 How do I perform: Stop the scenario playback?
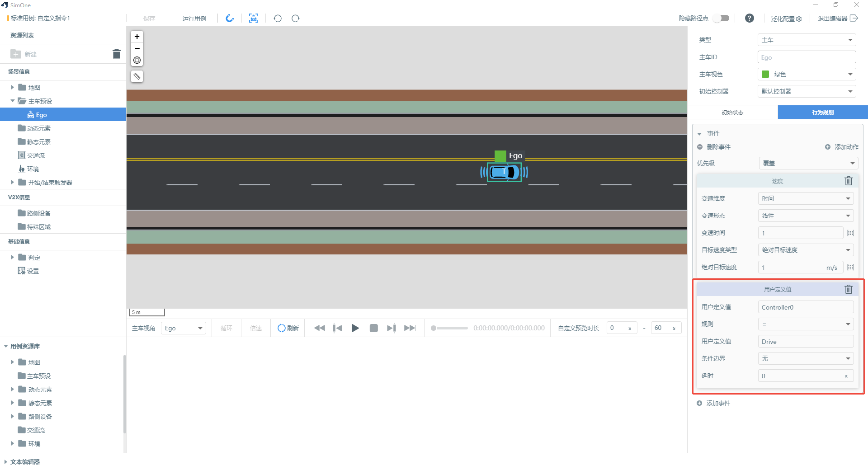[x=373, y=328]
